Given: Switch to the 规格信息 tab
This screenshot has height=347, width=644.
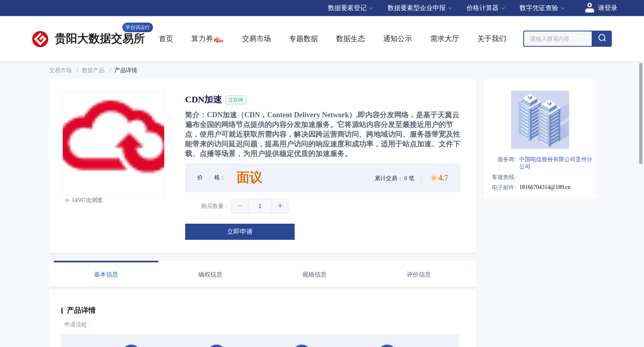Looking at the screenshot, I should coord(314,274).
